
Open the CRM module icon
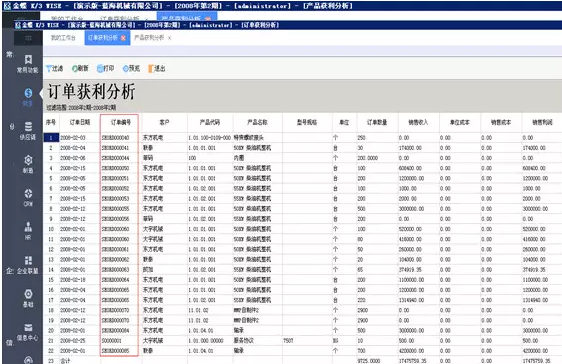28,198
